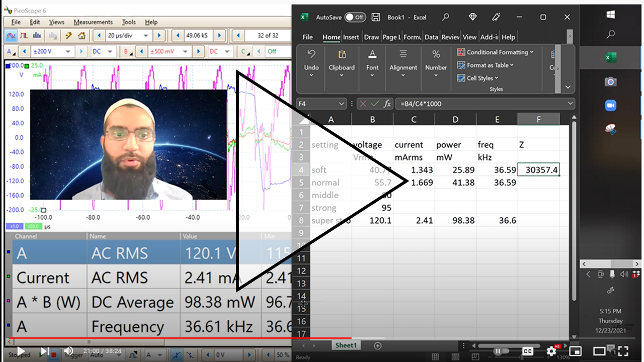644x362 pixels.
Task: Open YouTube player settings gear
Action: [x=551, y=351]
